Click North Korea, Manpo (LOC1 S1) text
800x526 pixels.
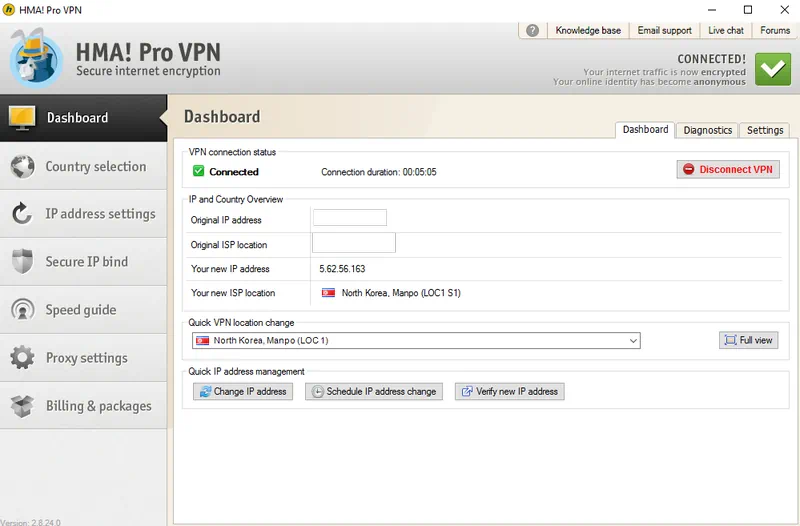pyautogui.click(x=401, y=293)
